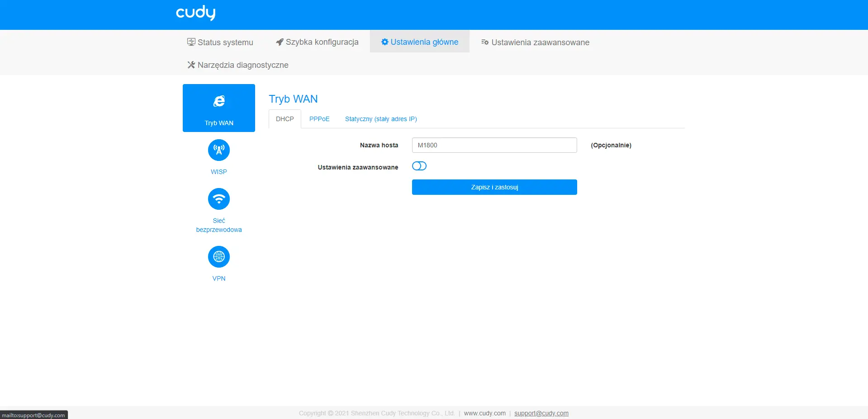Viewport: 868px width, 419px height.
Task: Select the WISP antenna icon
Action: [219, 150]
